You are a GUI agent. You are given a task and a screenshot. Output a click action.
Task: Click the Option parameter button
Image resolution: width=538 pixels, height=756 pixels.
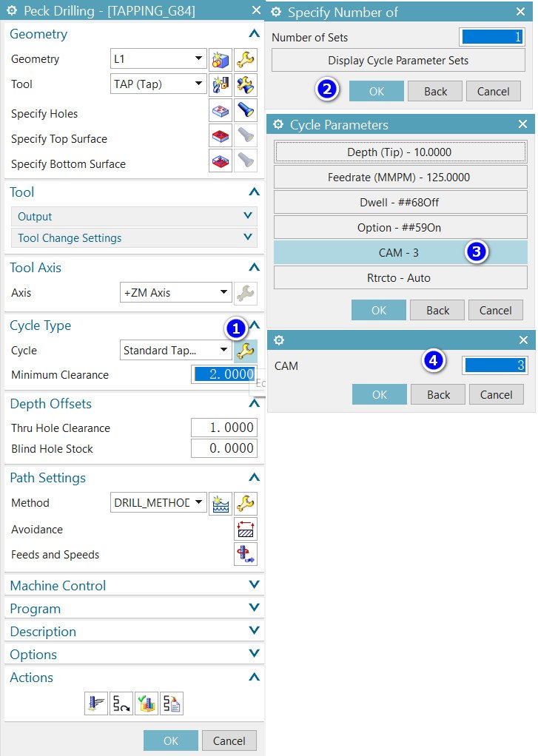400,227
